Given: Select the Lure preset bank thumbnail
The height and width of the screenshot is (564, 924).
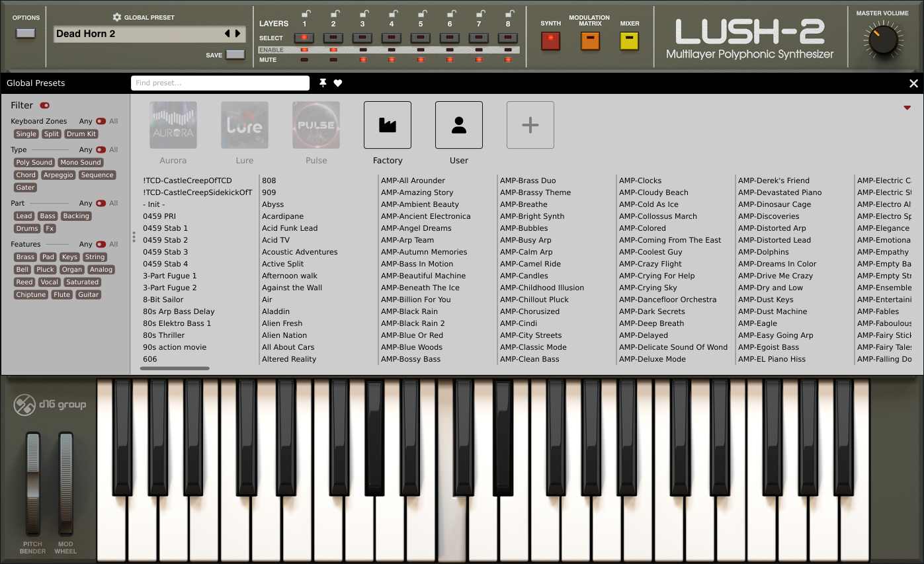Looking at the screenshot, I should click(x=245, y=125).
